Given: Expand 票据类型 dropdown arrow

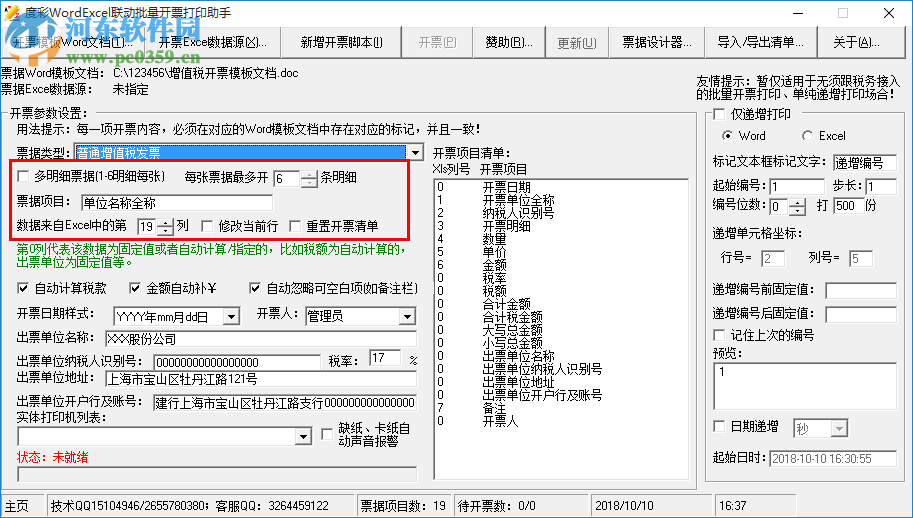Looking at the screenshot, I should coord(415,153).
